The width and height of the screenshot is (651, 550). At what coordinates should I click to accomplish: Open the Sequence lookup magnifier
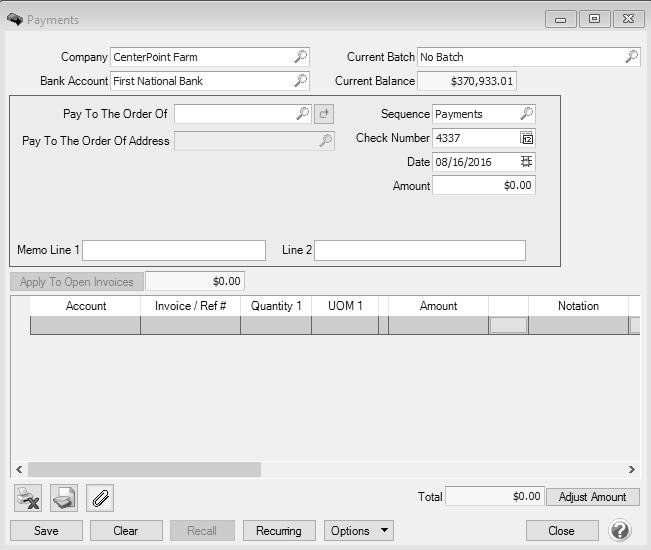tap(527, 114)
